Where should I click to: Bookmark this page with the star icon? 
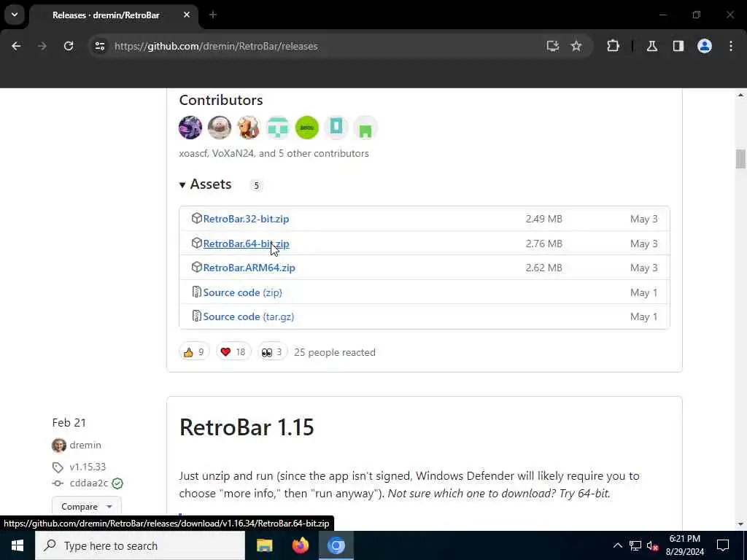pos(576,46)
